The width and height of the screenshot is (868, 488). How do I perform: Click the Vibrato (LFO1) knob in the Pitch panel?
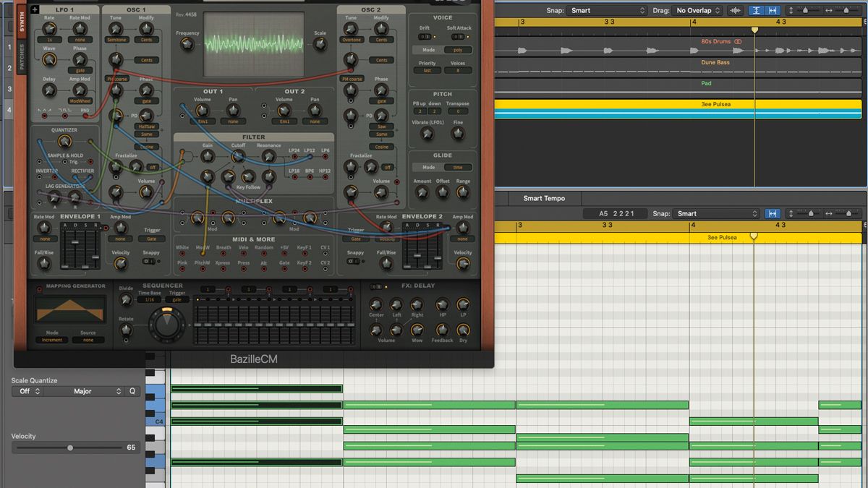(427, 134)
